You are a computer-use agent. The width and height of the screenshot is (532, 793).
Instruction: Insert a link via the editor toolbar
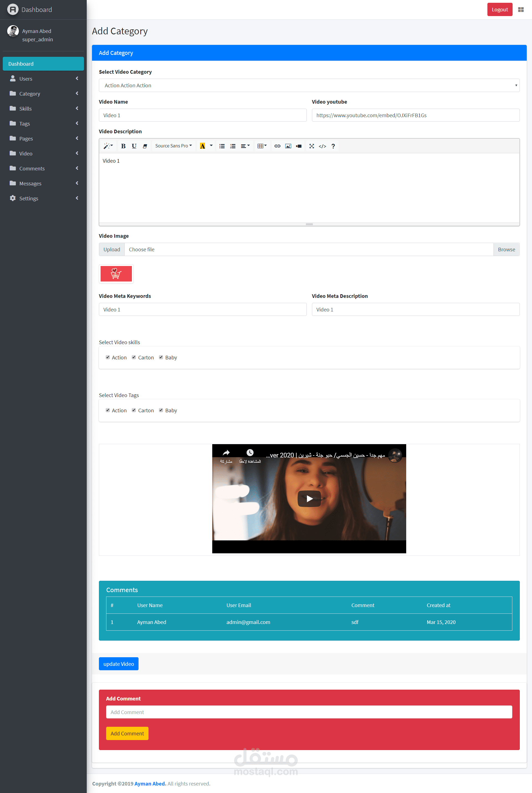[x=277, y=146]
